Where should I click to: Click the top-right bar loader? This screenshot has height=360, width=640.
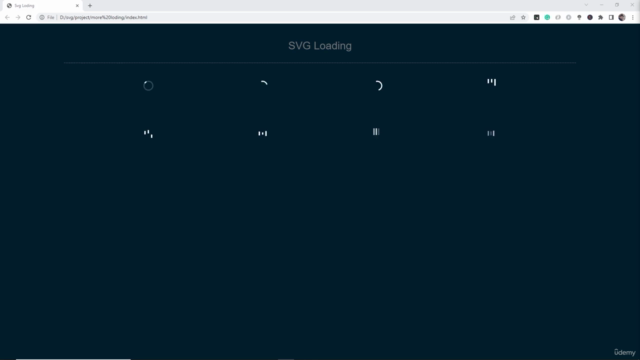(x=491, y=82)
